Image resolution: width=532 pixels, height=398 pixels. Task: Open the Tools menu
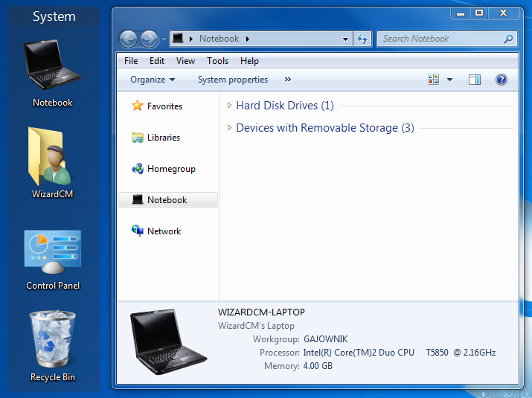coord(217,61)
